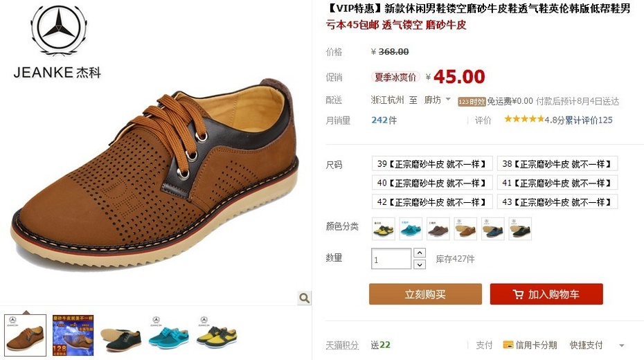Decrease quantity with the down arrow
Screen dimensions: 644x360
point(420,264)
